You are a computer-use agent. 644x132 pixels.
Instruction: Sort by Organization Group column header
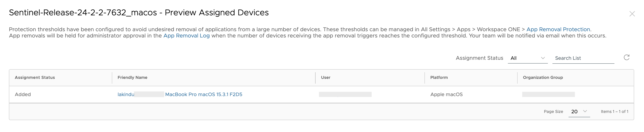(543, 77)
